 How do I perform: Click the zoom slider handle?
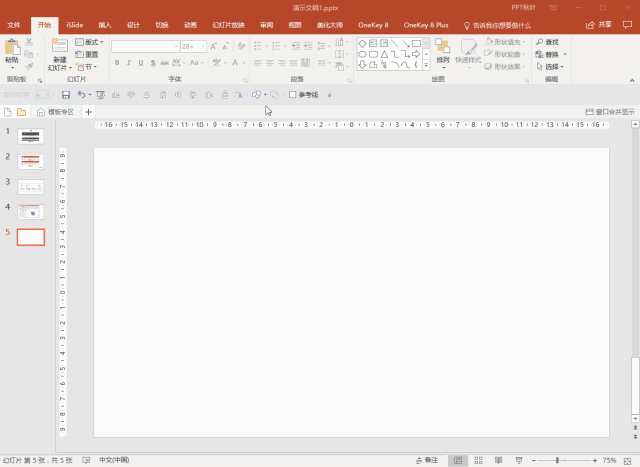[557, 460]
